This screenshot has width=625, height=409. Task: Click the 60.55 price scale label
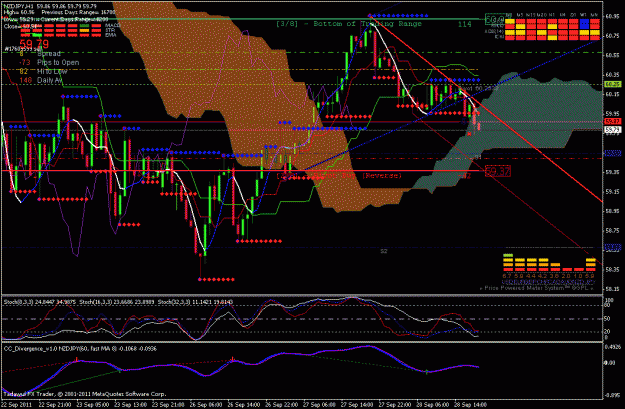tap(612, 55)
